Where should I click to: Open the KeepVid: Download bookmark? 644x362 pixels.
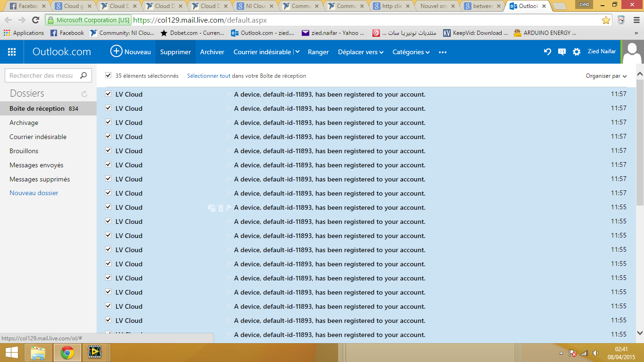tap(475, 33)
